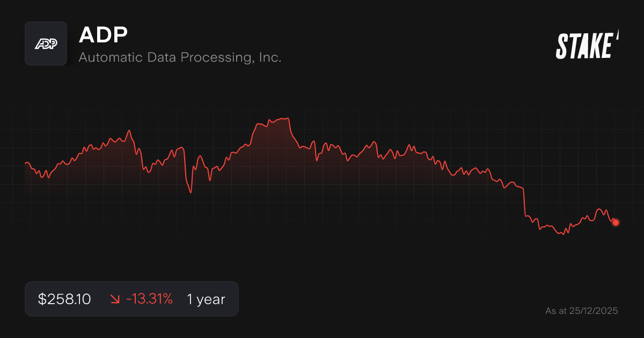Open the Automatic Data Processing, Inc. name

coord(180,57)
